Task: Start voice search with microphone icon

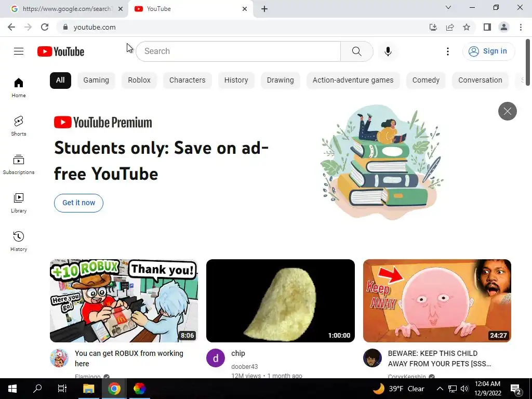Action: 388,51
